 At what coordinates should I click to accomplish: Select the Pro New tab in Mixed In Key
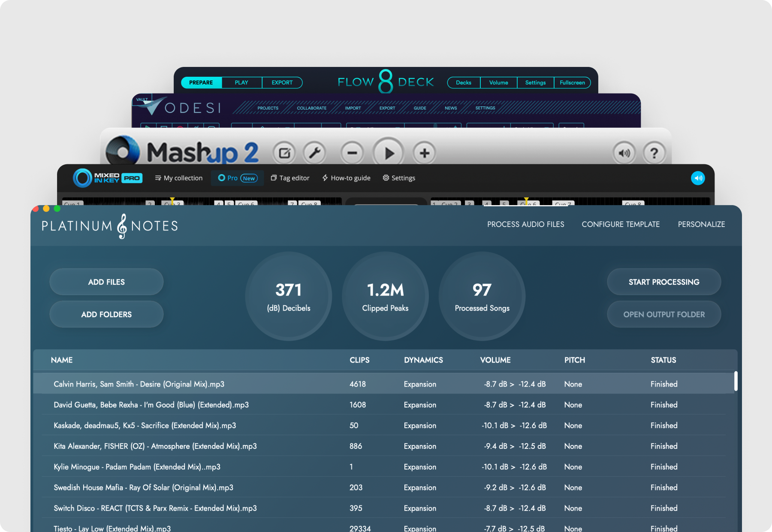[x=238, y=178]
